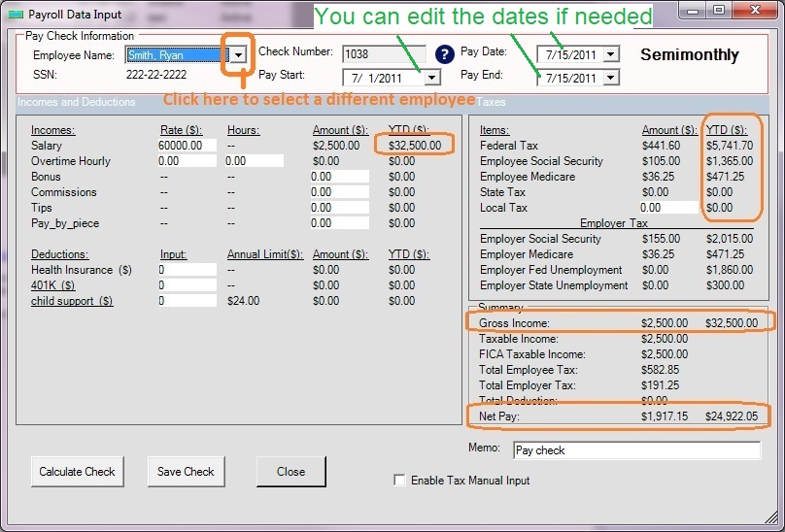This screenshot has height=532, width=785.
Task: Open the Employee Name dropdown
Action: tap(239, 55)
